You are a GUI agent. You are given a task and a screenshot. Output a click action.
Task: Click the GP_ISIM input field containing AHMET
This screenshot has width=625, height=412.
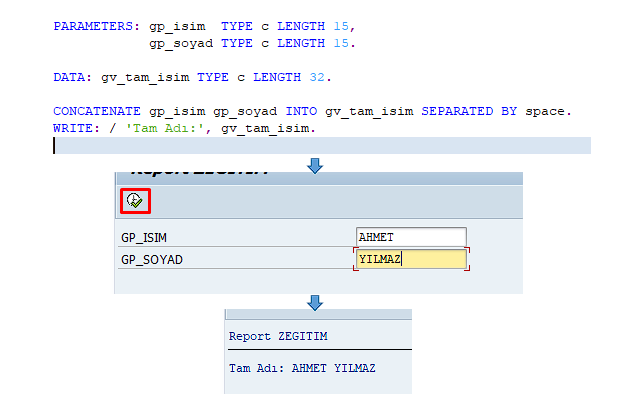point(411,238)
